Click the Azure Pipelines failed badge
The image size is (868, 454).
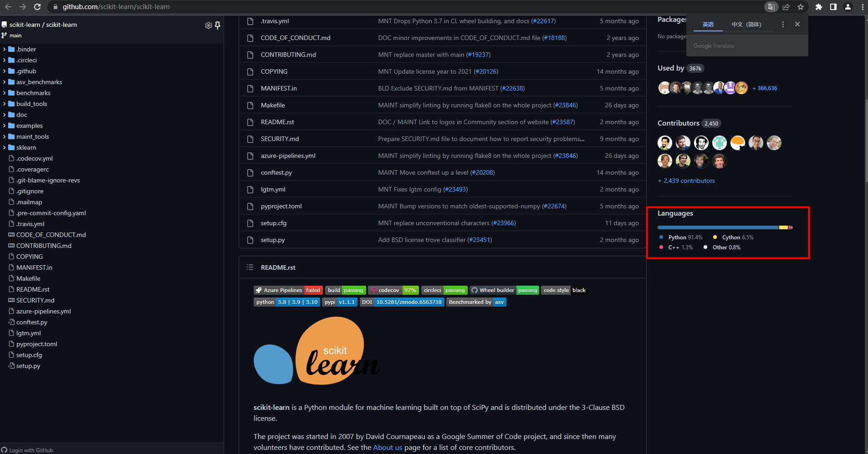(x=288, y=290)
